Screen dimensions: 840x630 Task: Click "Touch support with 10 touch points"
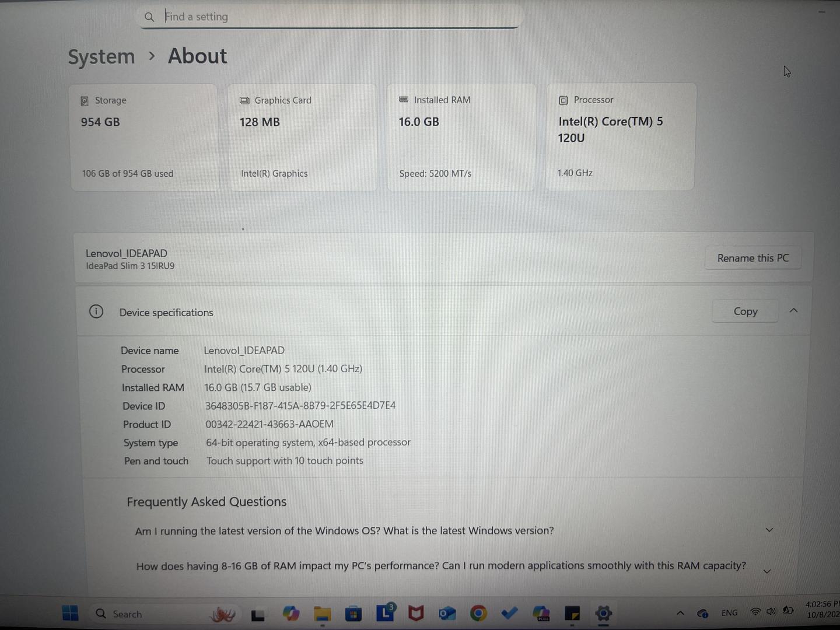coord(285,461)
